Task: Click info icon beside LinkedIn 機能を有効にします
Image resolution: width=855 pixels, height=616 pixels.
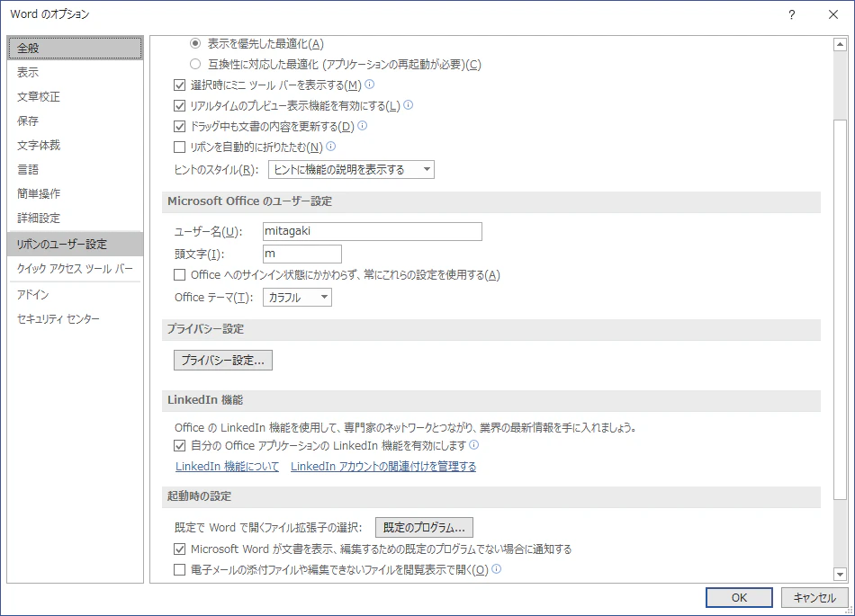Action: (x=473, y=445)
